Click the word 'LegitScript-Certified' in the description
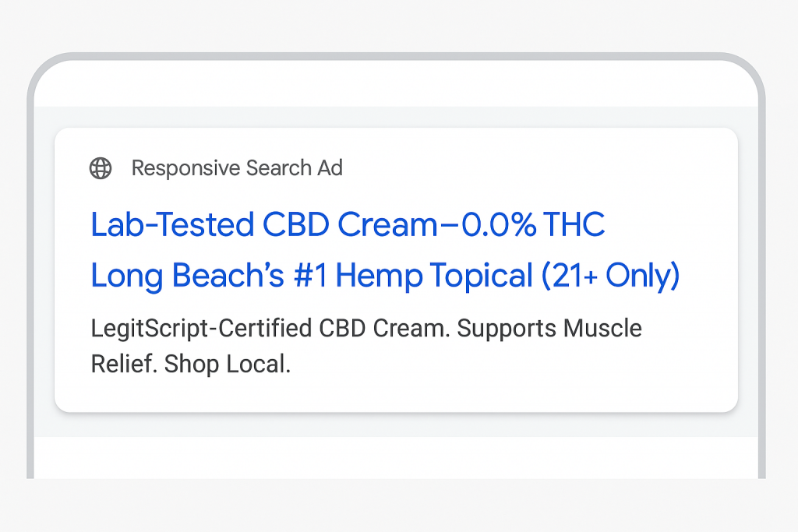This screenshot has height=532, width=798. coord(202,329)
